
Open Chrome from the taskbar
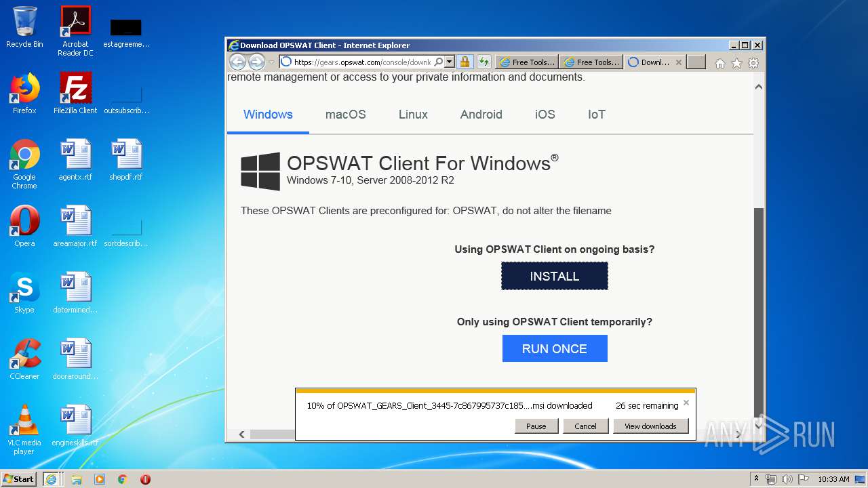pos(123,479)
